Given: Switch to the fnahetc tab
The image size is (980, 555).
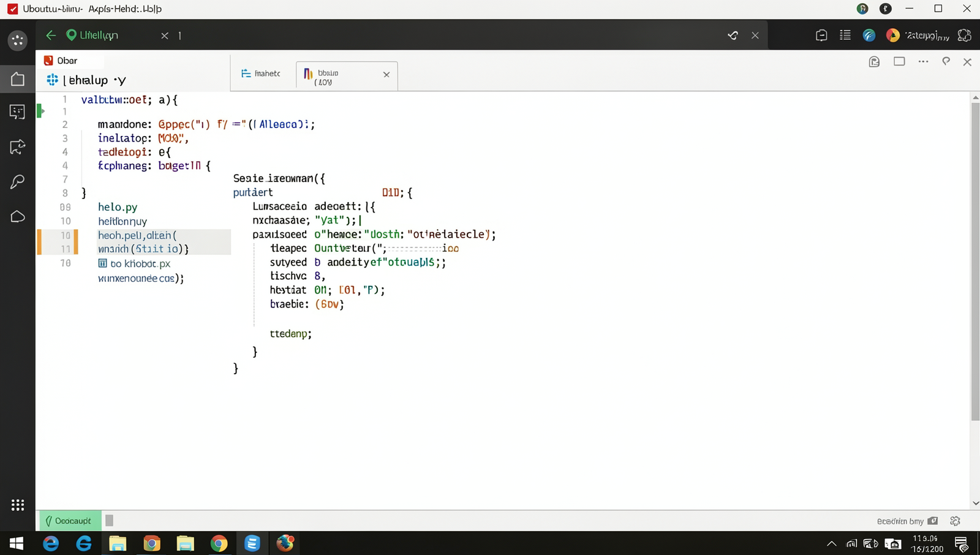Looking at the screenshot, I should pyautogui.click(x=262, y=74).
